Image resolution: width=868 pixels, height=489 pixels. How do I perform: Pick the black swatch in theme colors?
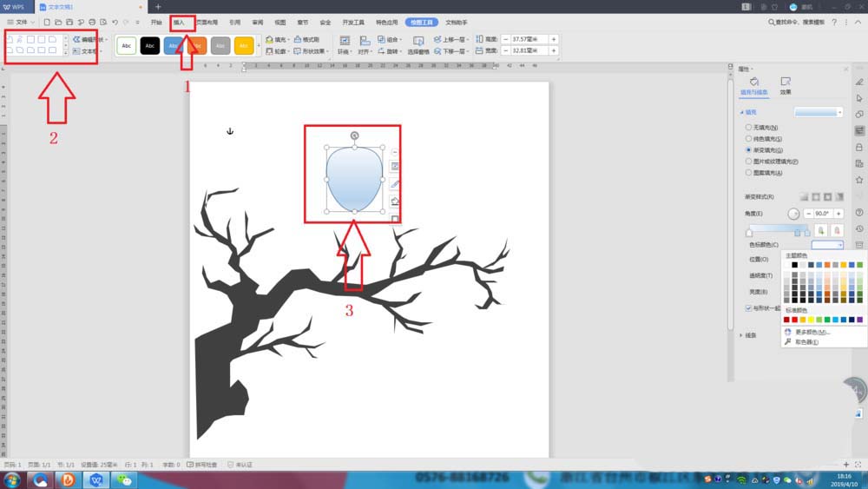coord(795,265)
